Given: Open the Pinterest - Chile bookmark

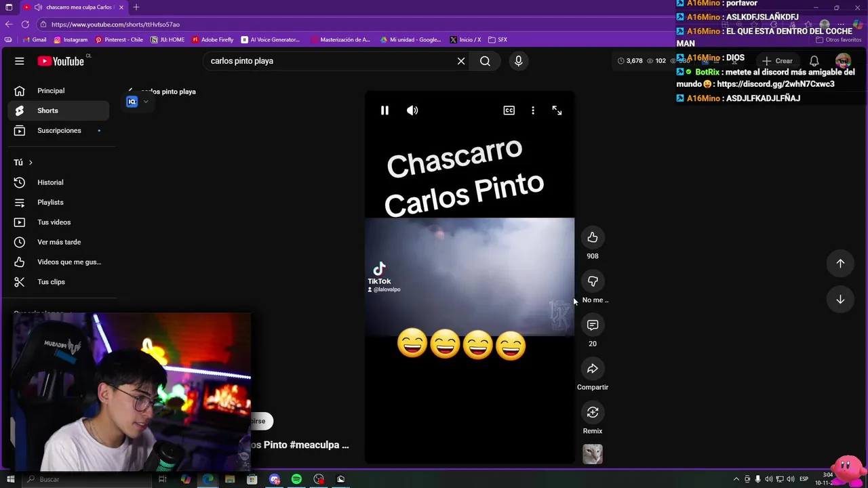Looking at the screenshot, I should [x=119, y=40].
